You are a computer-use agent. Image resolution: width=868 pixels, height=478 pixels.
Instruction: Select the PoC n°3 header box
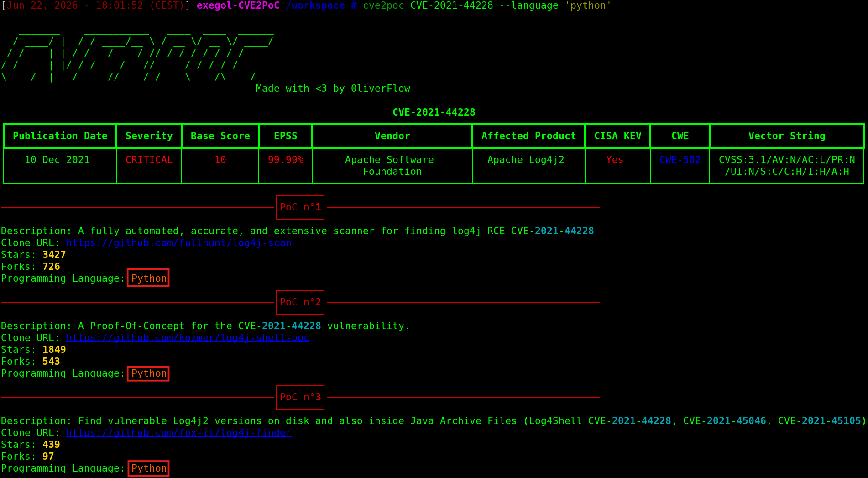coord(300,397)
